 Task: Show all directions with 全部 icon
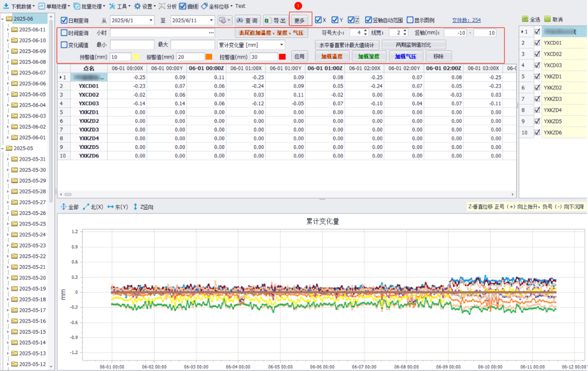[64, 207]
